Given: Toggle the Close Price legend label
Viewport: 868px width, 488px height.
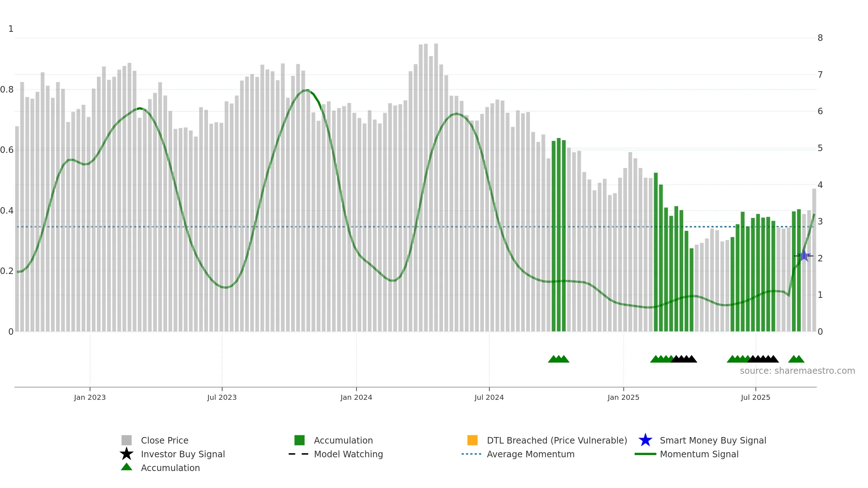Looking at the screenshot, I should tap(165, 440).
